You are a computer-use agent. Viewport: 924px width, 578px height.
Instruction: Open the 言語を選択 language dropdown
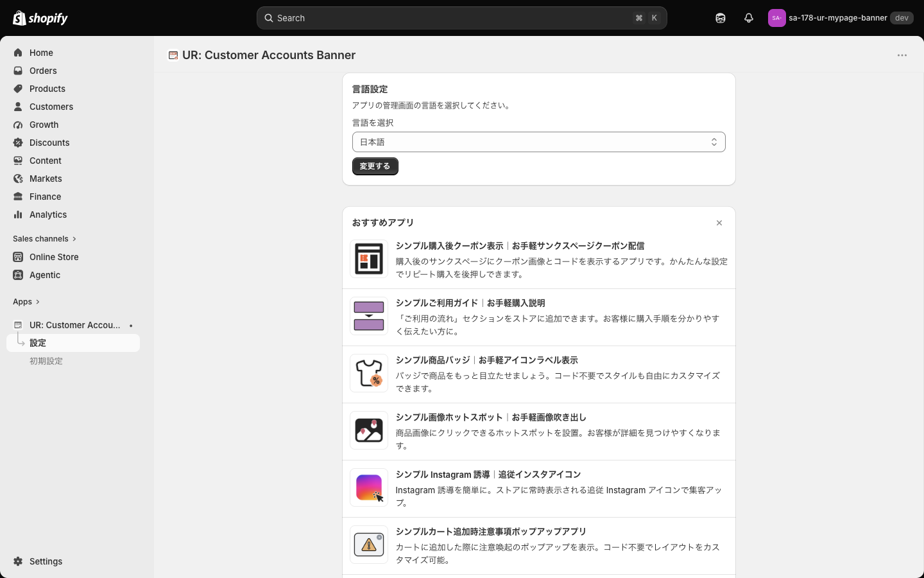pyautogui.click(x=539, y=142)
